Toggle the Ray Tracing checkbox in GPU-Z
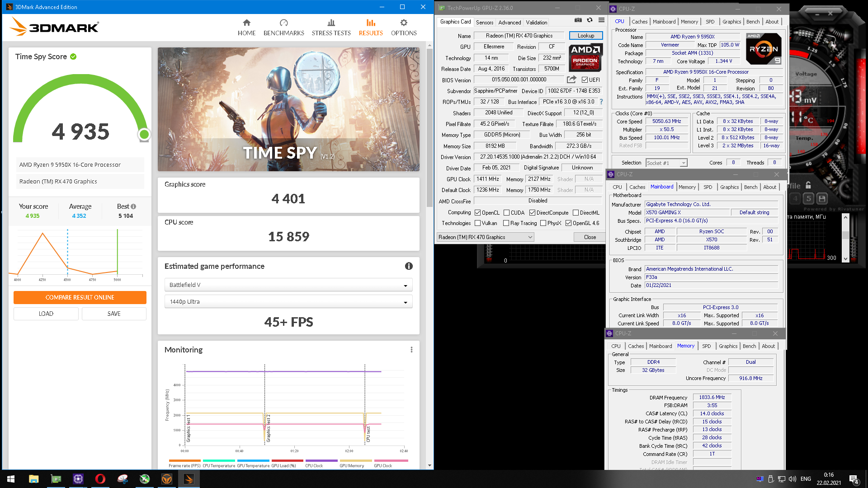Image resolution: width=868 pixels, height=488 pixels. pyautogui.click(x=506, y=223)
